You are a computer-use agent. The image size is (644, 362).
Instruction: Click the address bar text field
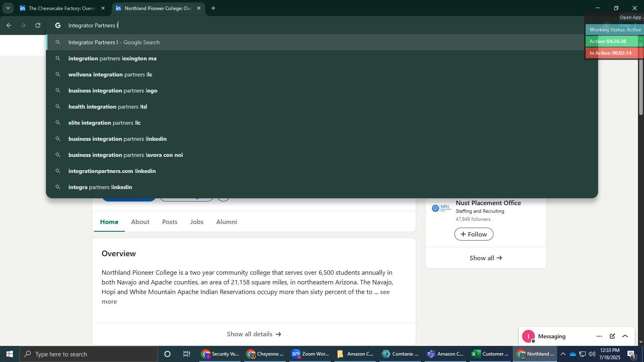click(x=322, y=25)
